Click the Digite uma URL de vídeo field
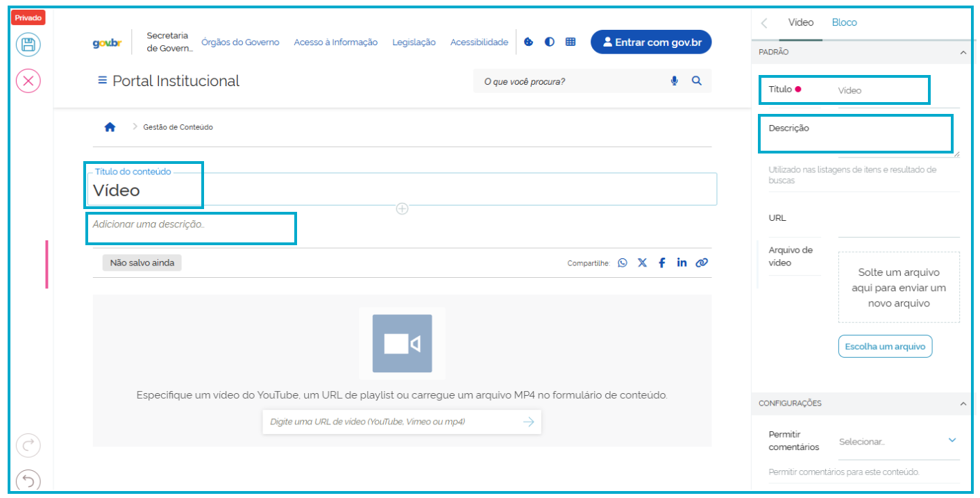Screen dimensions: 980x498 coord(392,422)
